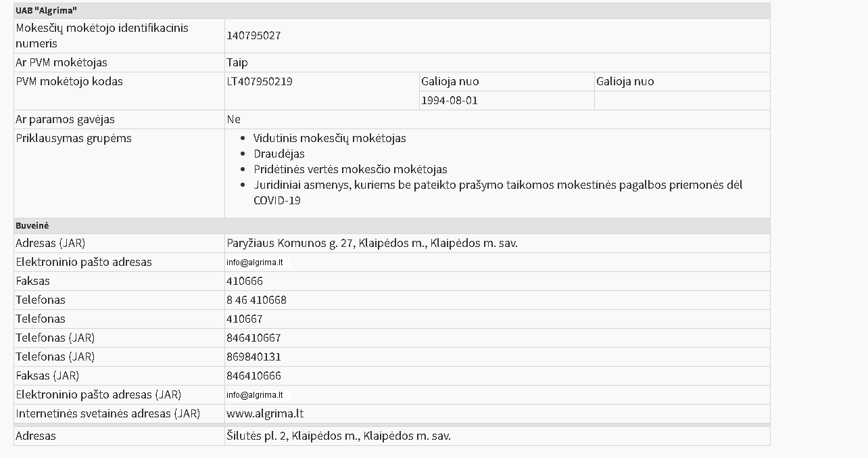Click the "Draudėjas" list item
Image resolution: width=868 pixels, height=458 pixels.
279,154
